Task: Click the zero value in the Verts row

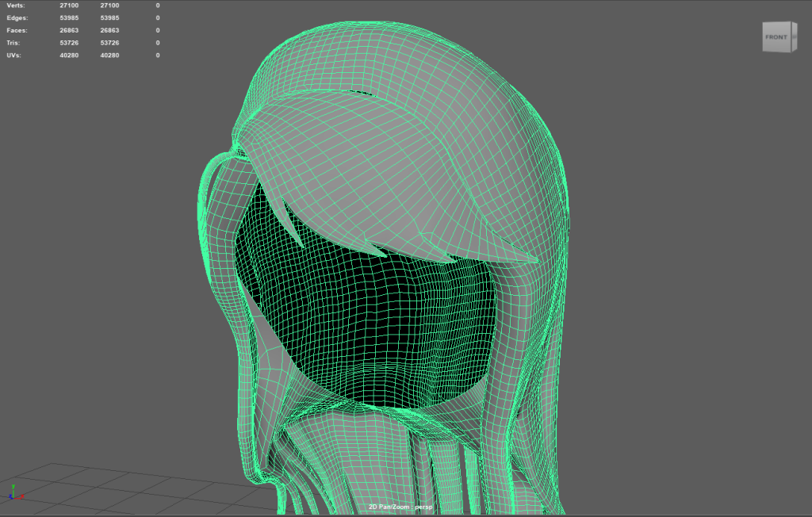Action: 157,6
